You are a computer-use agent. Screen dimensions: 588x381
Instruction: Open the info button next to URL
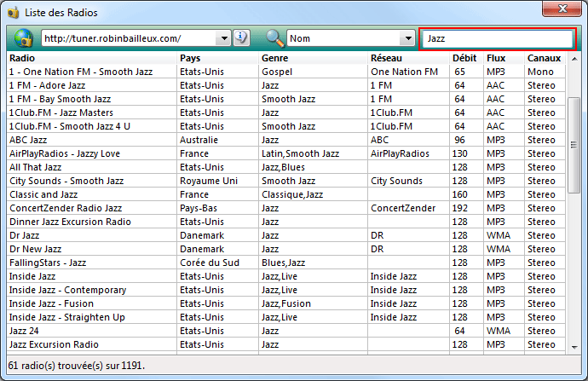241,38
